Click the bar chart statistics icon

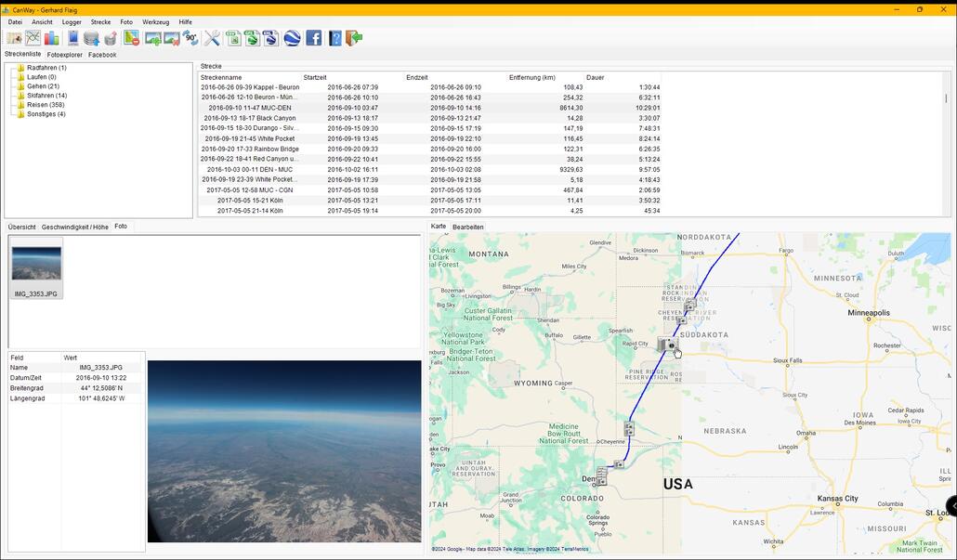pyautogui.click(x=51, y=38)
